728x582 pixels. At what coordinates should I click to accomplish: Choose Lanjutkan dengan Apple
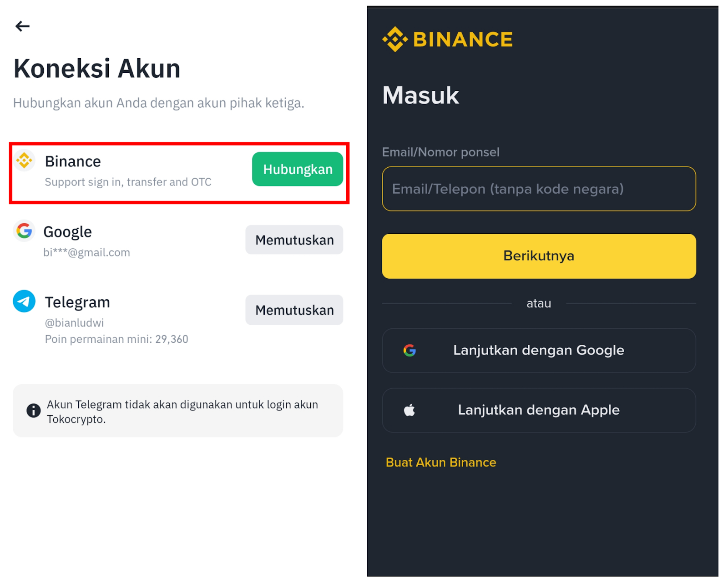point(539,410)
